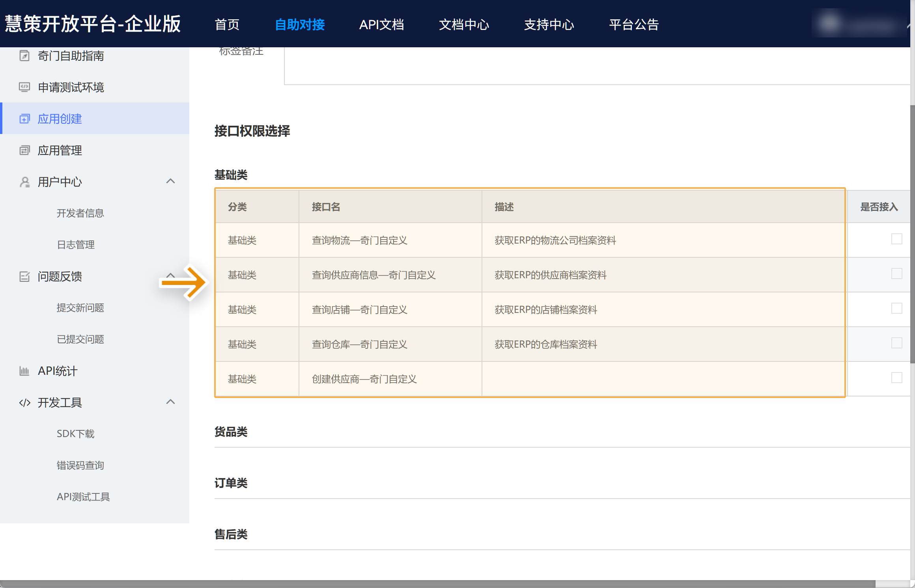
Task: Tick the checkbox for 查询仓库—奇门自定义
Action: (896, 343)
